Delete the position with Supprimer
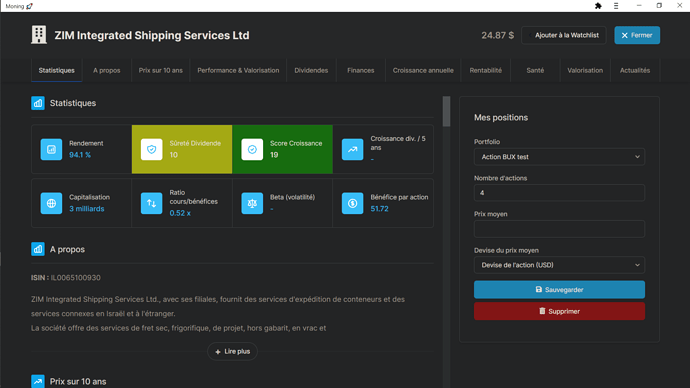This screenshot has width=690, height=388. 559,311
